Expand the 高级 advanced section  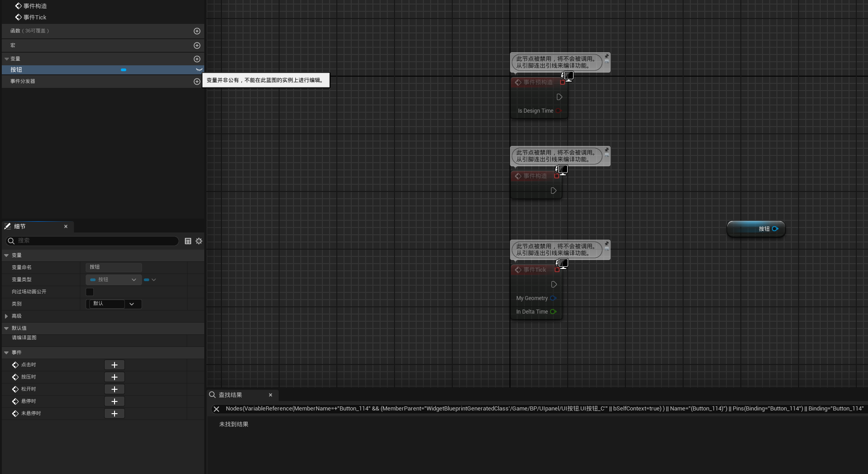(x=6, y=316)
